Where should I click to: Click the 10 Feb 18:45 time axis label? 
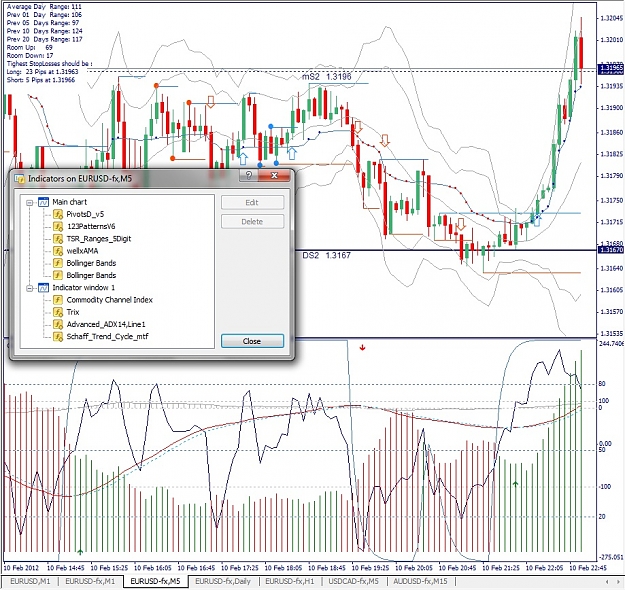pos(327,568)
